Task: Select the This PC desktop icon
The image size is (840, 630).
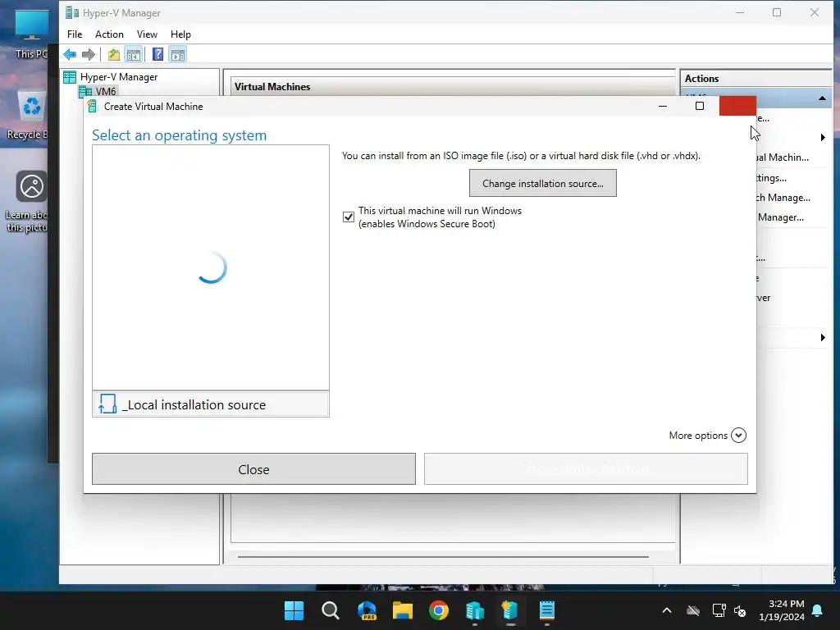Action: click(30, 34)
